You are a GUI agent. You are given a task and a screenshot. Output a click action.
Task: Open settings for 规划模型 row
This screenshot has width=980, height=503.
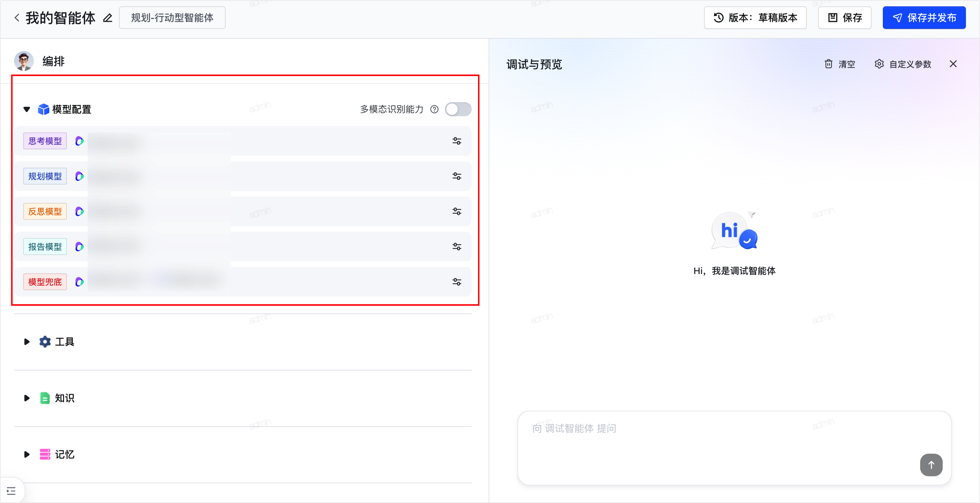[457, 176]
